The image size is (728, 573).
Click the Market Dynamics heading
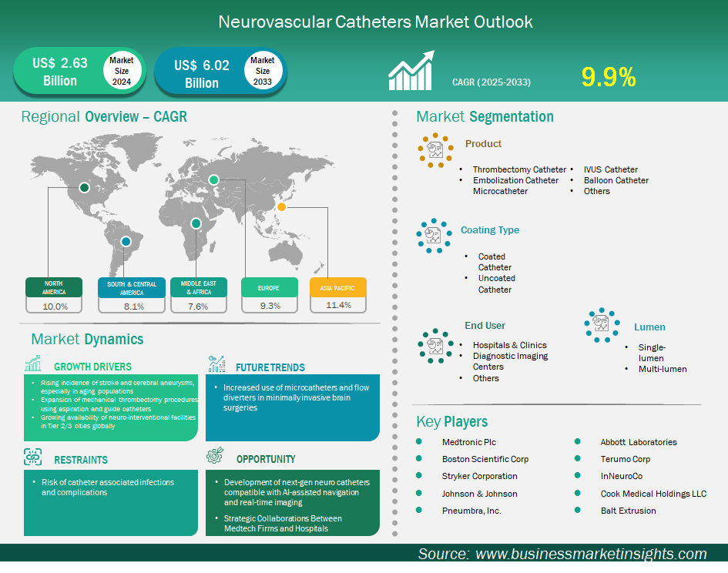point(87,339)
